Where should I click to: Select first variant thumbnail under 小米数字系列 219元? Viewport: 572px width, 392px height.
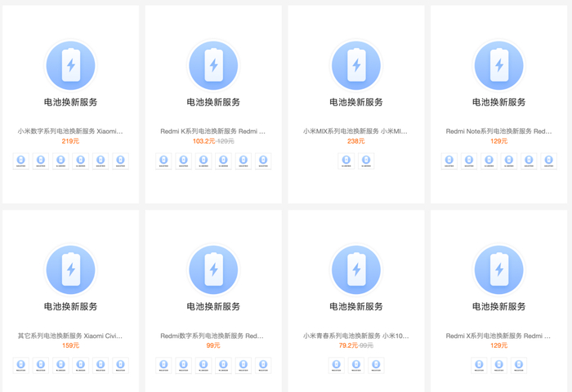[x=20, y=161]
